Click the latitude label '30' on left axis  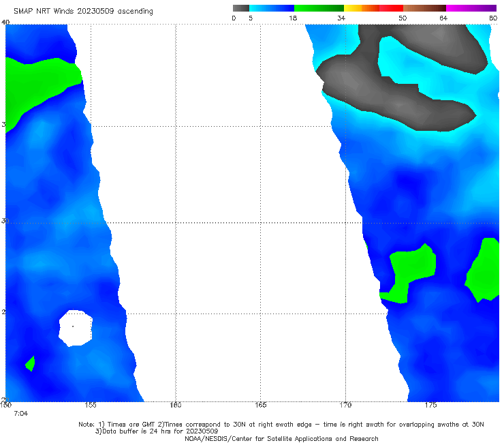(5, 221)
